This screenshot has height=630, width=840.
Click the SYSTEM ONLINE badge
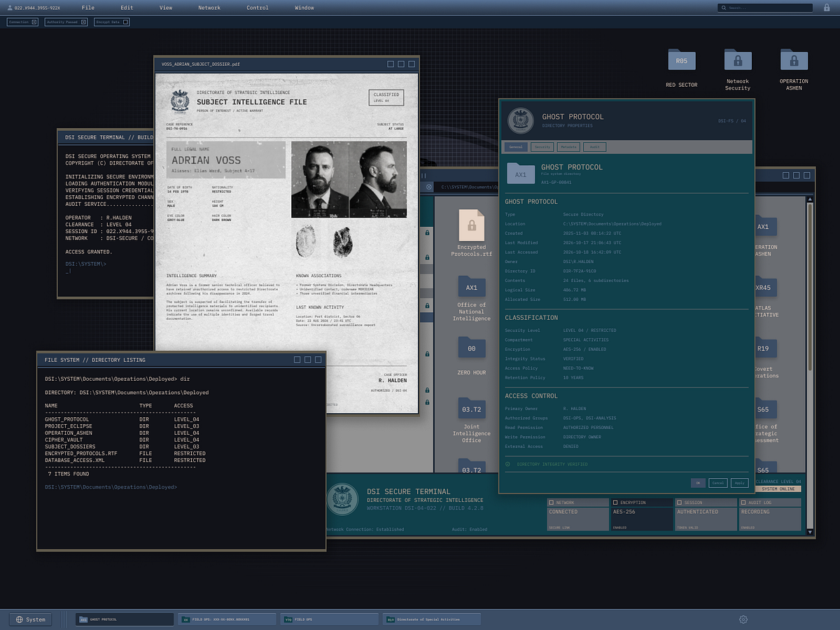pyautogui.click(x=778, y=489)
